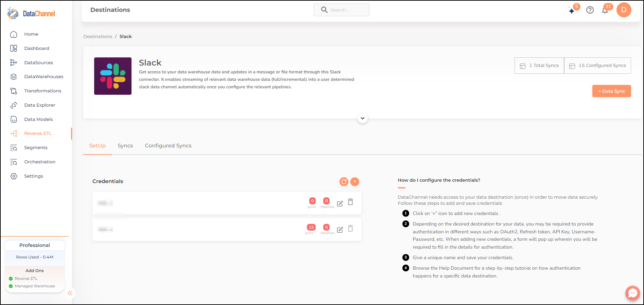Screen dimensions: 644x305
Task: Delete the second credential
Action: coord(350,228)
